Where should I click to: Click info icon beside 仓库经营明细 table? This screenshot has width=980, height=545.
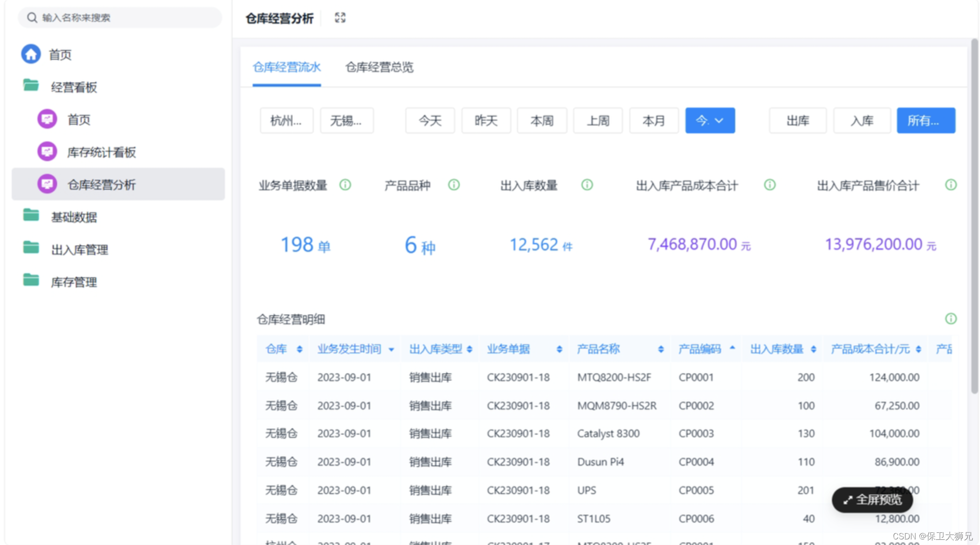951,319
